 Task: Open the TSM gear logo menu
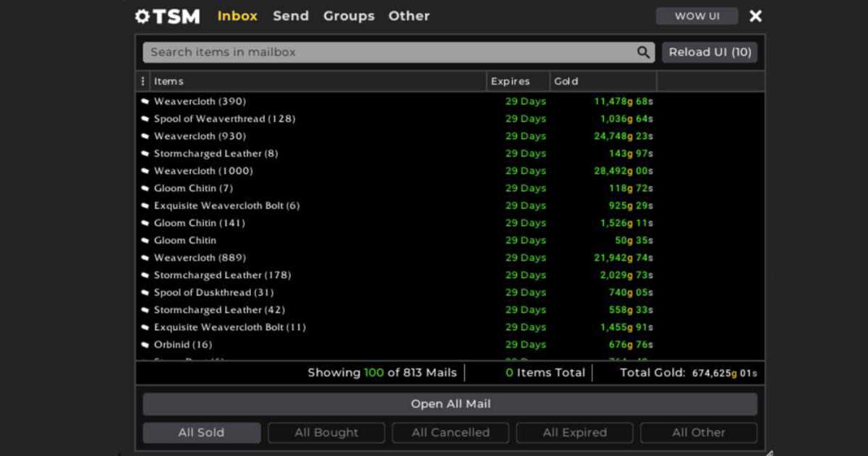tap(142, 15)
